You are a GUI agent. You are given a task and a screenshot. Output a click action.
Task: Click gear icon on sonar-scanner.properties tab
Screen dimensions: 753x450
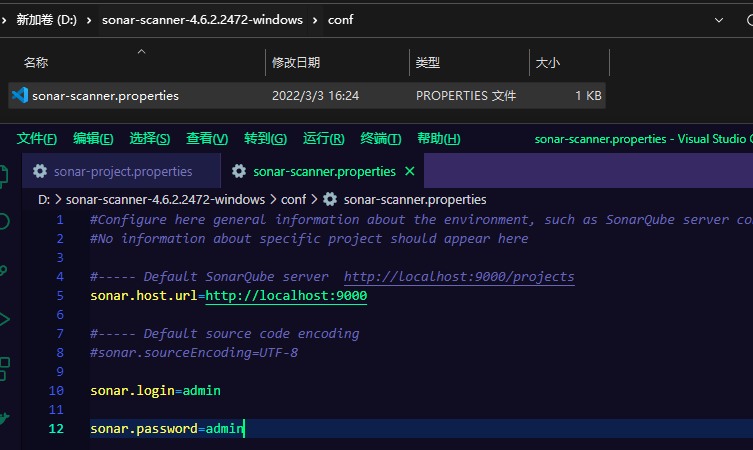click(x=239, y=171)
